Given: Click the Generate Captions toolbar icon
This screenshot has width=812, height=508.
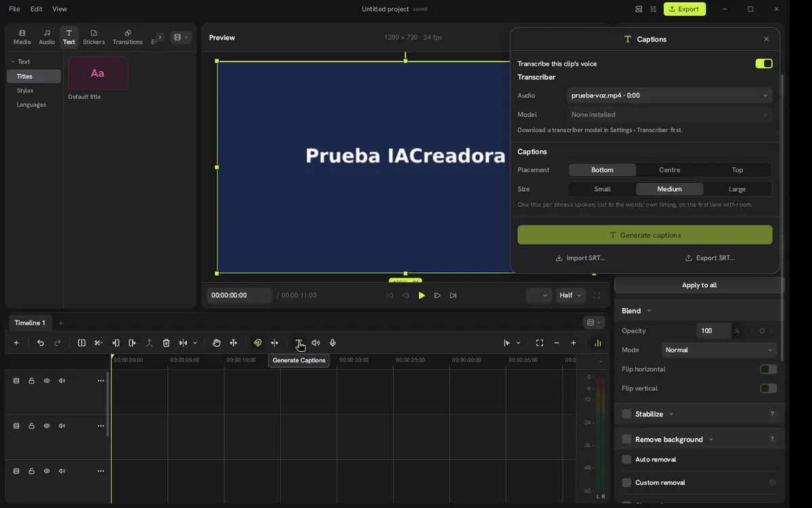Looking at the screenshot, I should click(x=298, y=343).
